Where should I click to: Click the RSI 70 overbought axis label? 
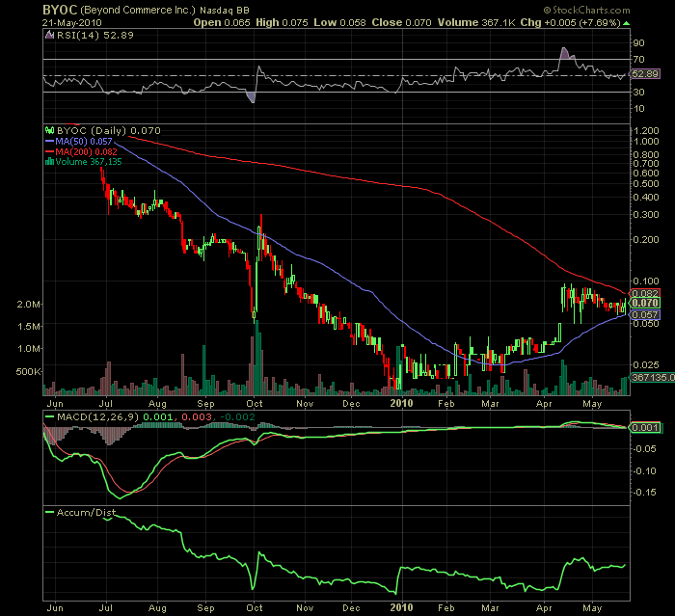(638, 60)
